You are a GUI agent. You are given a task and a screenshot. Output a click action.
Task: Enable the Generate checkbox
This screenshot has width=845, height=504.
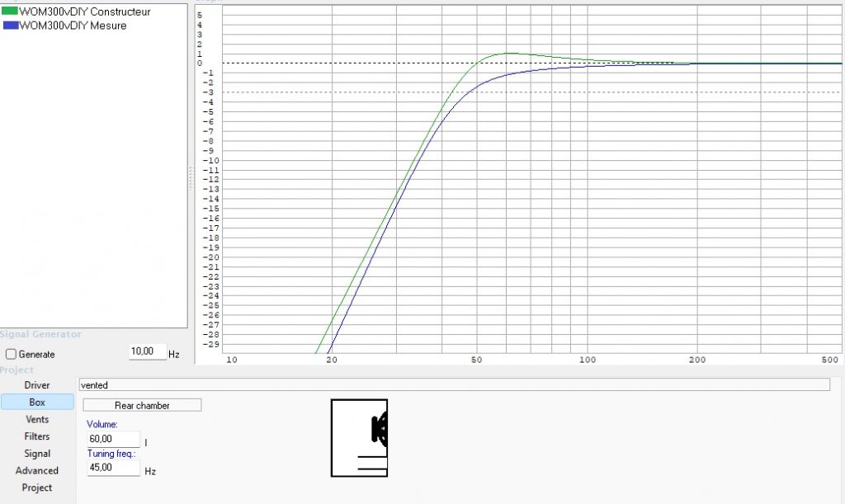tap(12, 354)
